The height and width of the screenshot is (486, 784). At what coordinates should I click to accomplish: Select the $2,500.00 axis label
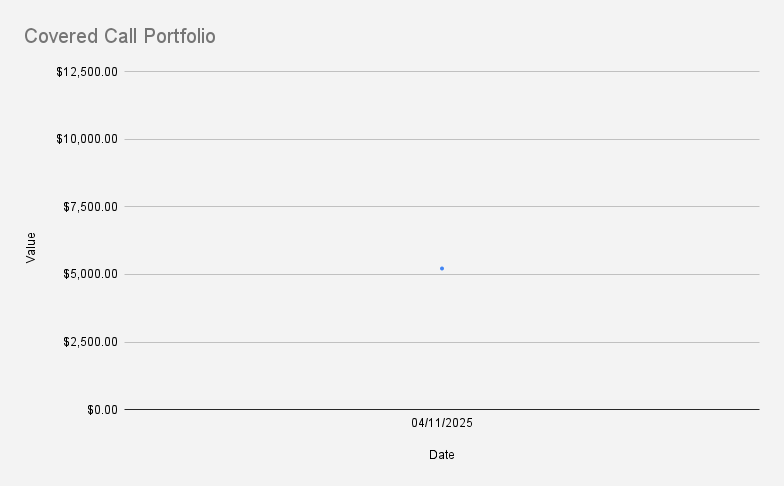[90, 342]
